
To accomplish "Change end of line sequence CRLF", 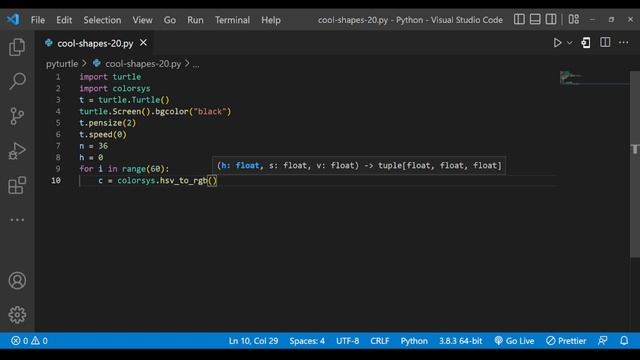I will (x=380, y=340).
